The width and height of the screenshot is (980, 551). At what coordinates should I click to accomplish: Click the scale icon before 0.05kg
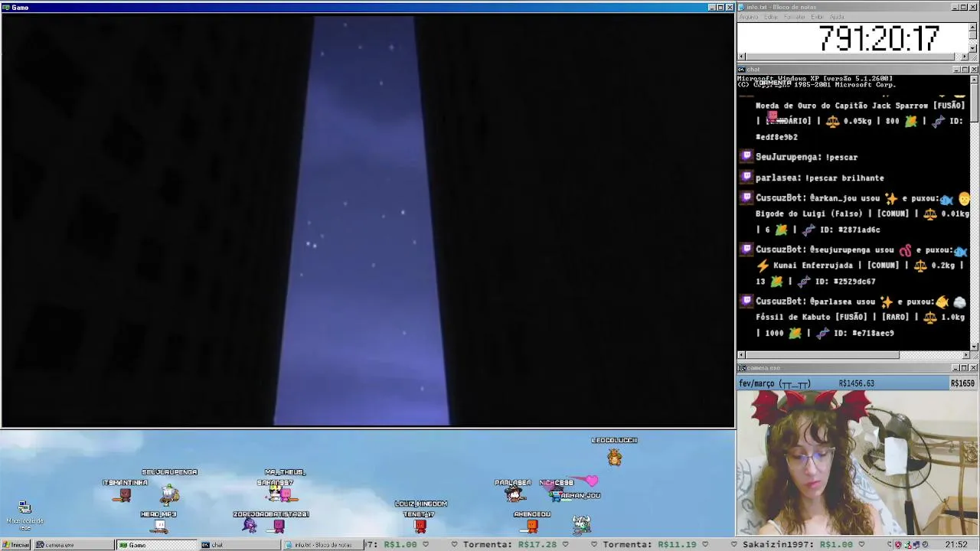(x=832, y=121)
